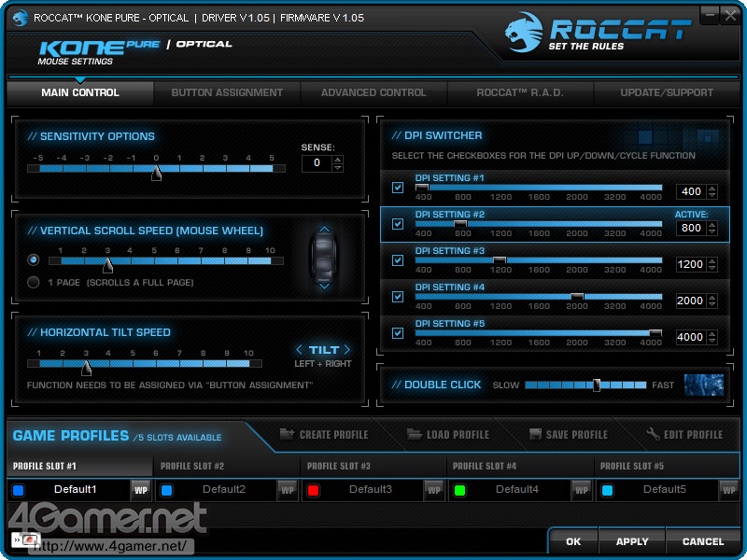Toggle DPI Setting #1 checkbox
Screen dimensions: 747x560
tap(398, 188)
